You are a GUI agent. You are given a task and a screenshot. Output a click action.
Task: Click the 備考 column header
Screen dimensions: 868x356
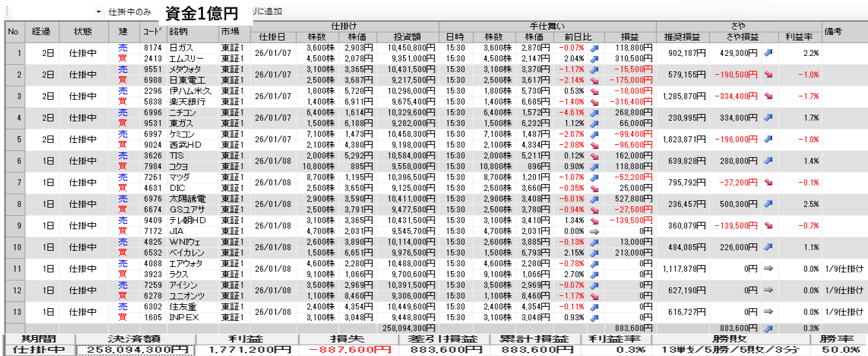click(833, 32)
